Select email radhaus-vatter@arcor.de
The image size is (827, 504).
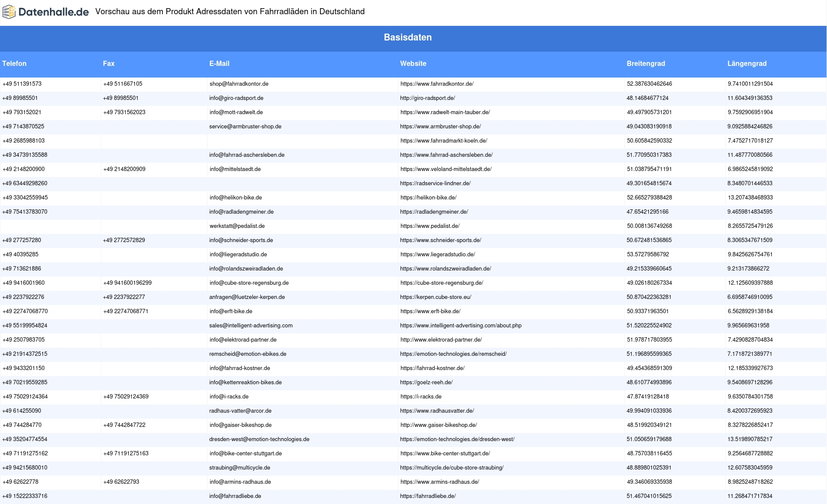(240, 411)
